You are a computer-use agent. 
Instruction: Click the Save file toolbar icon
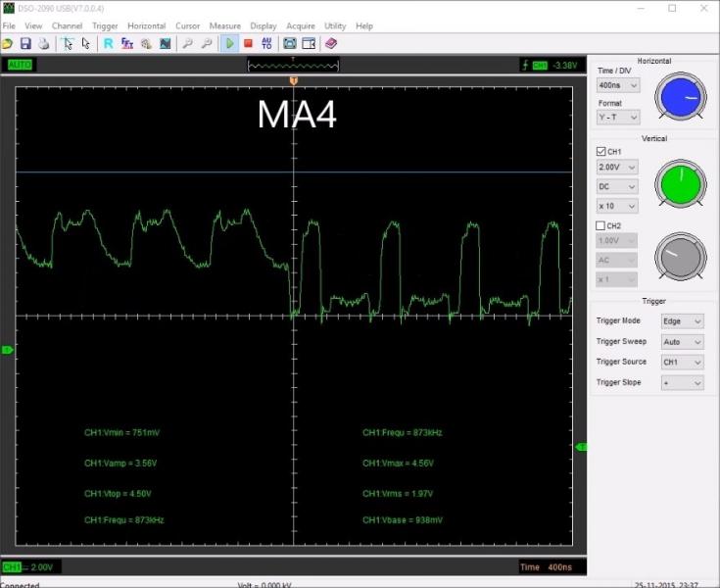coord(25,44)
